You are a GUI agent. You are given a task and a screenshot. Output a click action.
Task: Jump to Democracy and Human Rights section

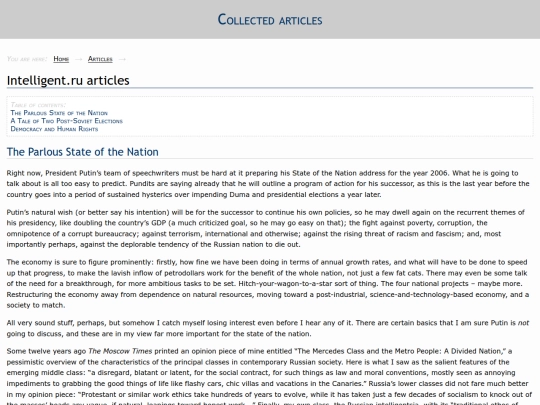[54, 129]
